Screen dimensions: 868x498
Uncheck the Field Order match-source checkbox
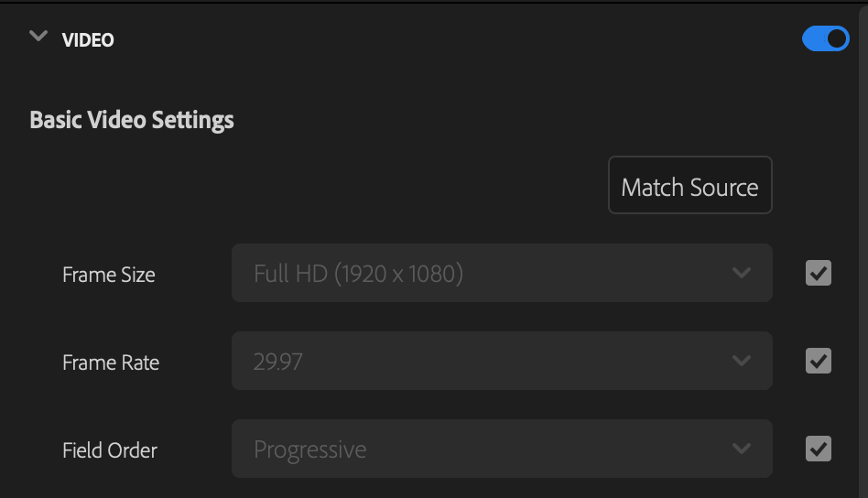(x=818, y=449)
